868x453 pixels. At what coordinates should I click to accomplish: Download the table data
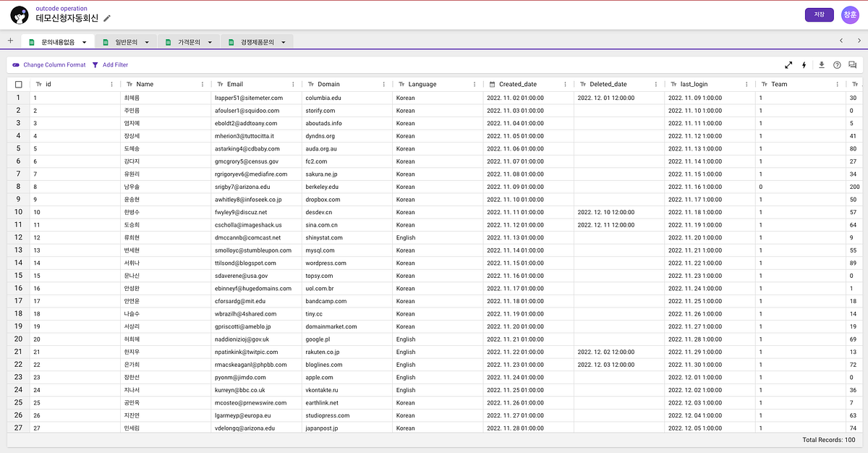pyautogui.click(x=821, y=65)
